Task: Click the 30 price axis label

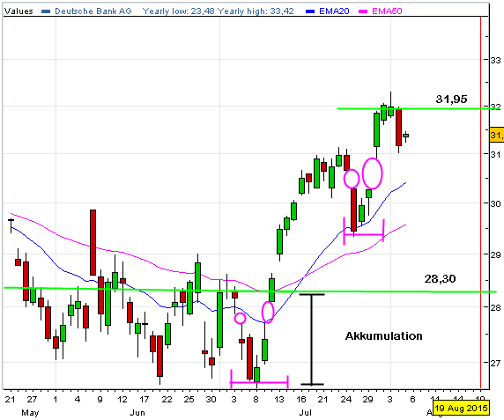Action: tap(495, 203)
